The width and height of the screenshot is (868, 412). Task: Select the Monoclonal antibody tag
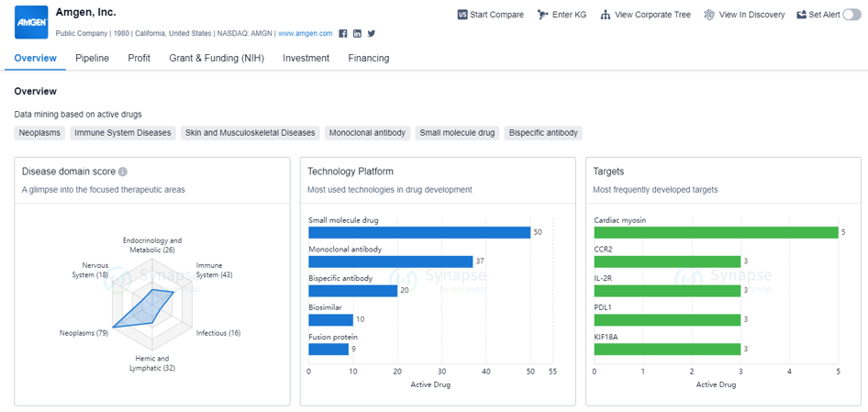point(368,133)
